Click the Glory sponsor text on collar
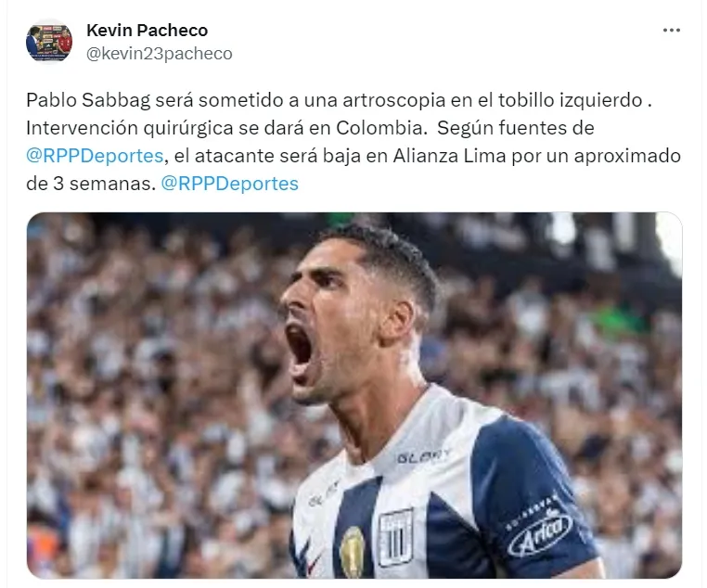 tap(423, 456)
